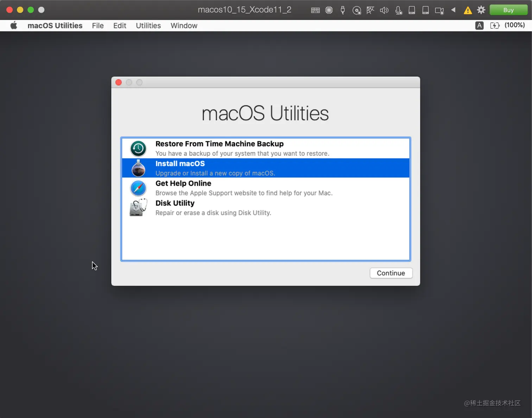Viewport: 532px width, 418px height.
Task: Close the macOS Utilities dialog window
Action: pos(119,82)
